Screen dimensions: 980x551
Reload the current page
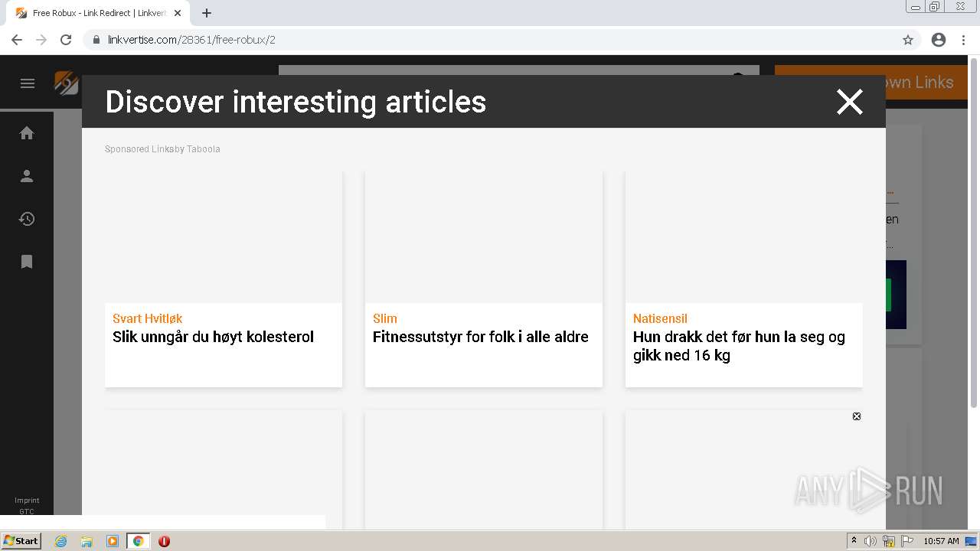tap(66, 40)
